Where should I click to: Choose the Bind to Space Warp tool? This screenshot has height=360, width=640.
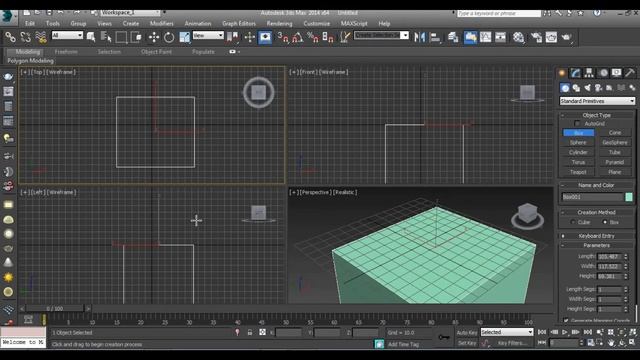pyautogui.click(x=41, y=37)
